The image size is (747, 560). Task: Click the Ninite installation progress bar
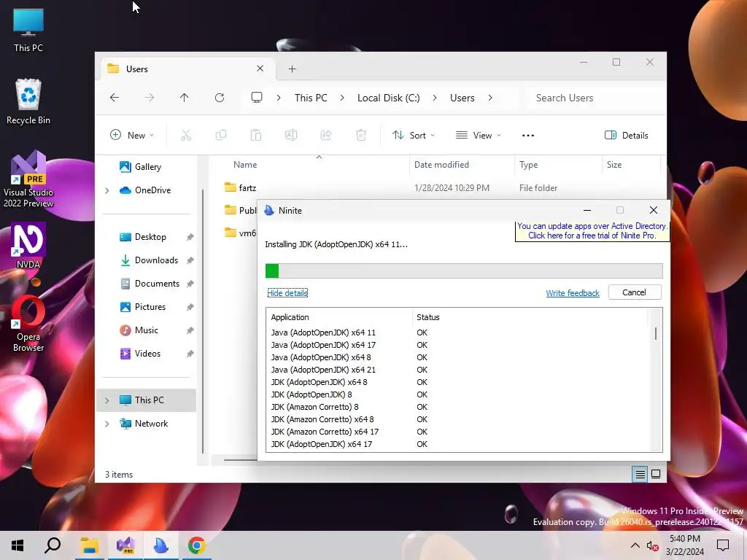click(x=463, y=271)
